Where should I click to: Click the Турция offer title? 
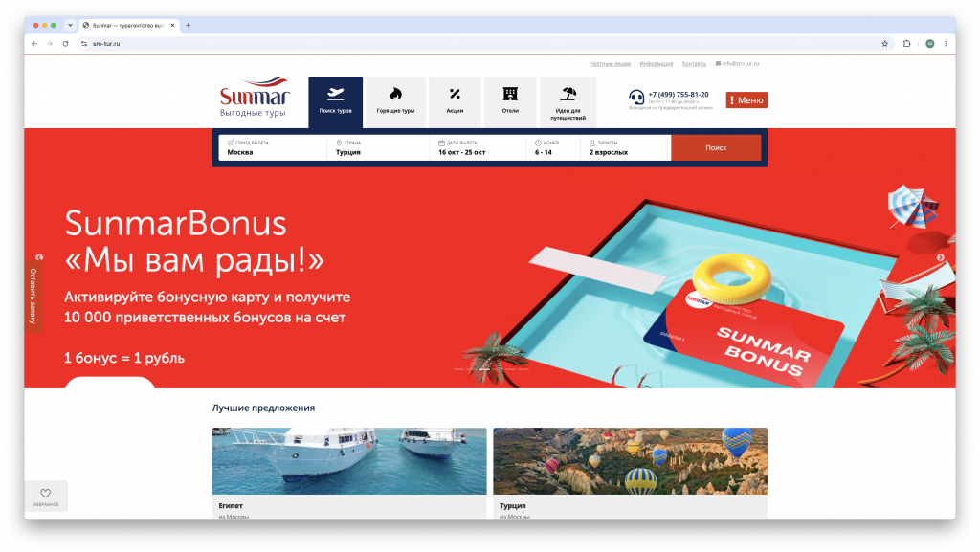pyautogui.click(x=513, y=506)
